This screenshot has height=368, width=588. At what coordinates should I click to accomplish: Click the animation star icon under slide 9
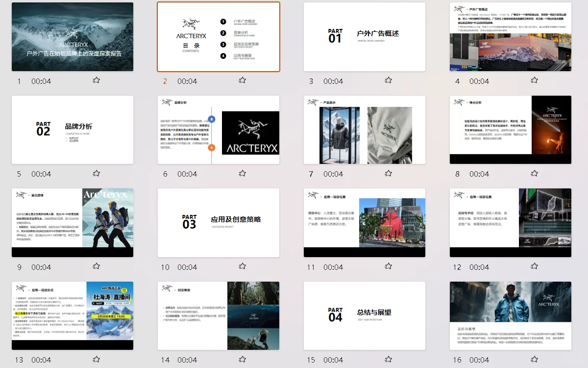click(x=97, y=266)
